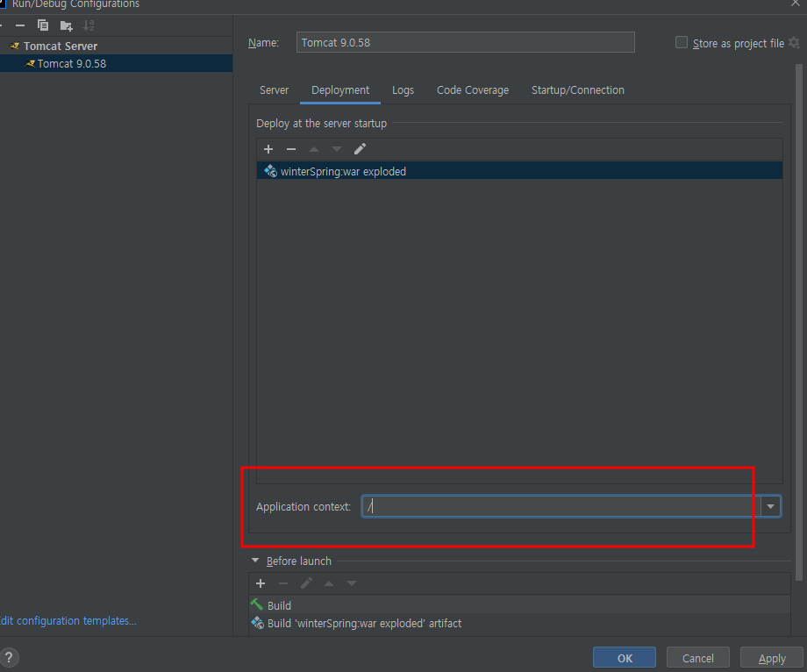The height and width of the screenshot is (672, 807).
Task: Enable Store as project file
Action: [x=681, y=43]
